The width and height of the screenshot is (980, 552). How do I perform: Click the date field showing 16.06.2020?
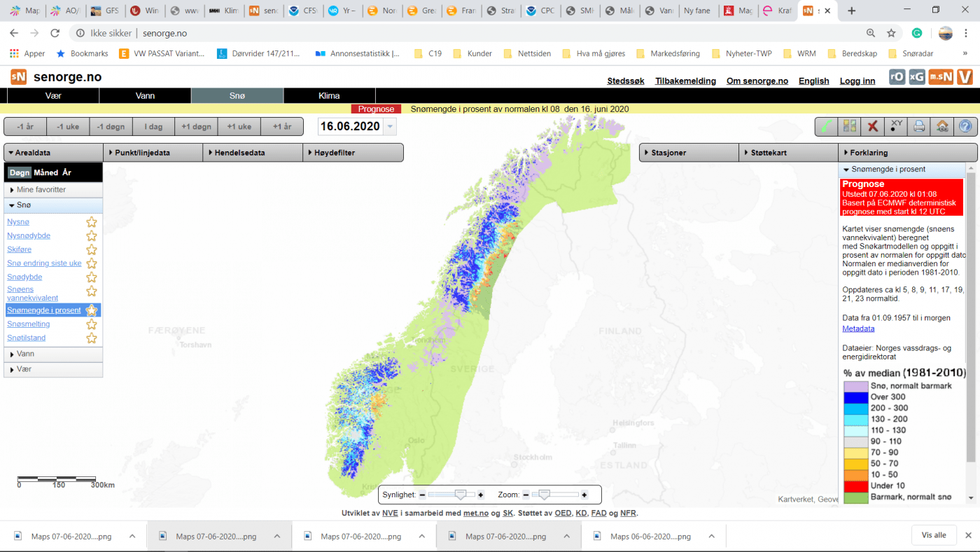[x=351, y=127]
